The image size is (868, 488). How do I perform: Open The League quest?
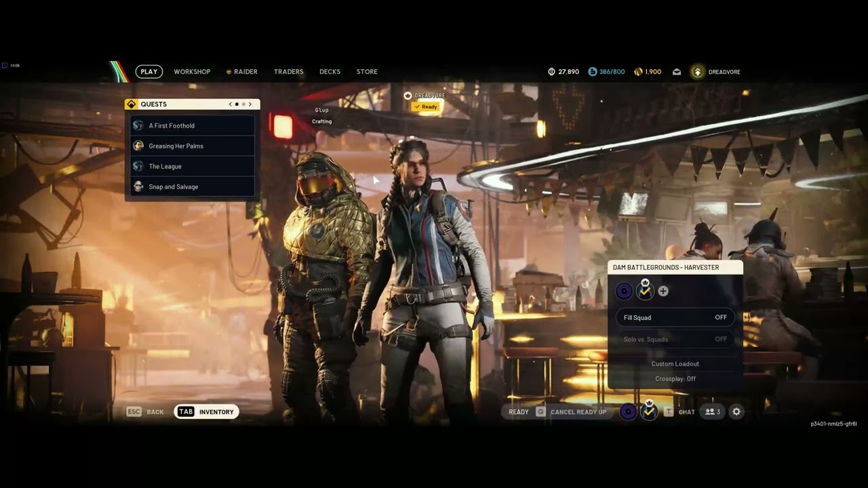[193, 166]
